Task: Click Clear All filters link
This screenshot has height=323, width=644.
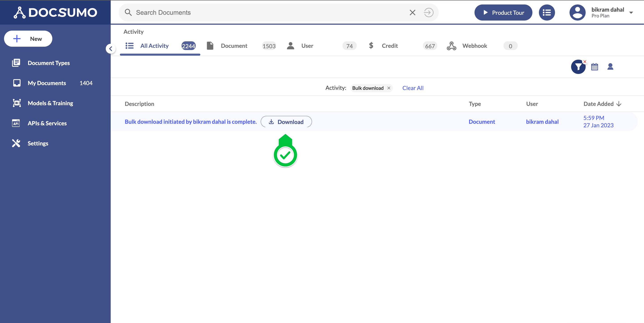Action: click(x=413, y=88)
